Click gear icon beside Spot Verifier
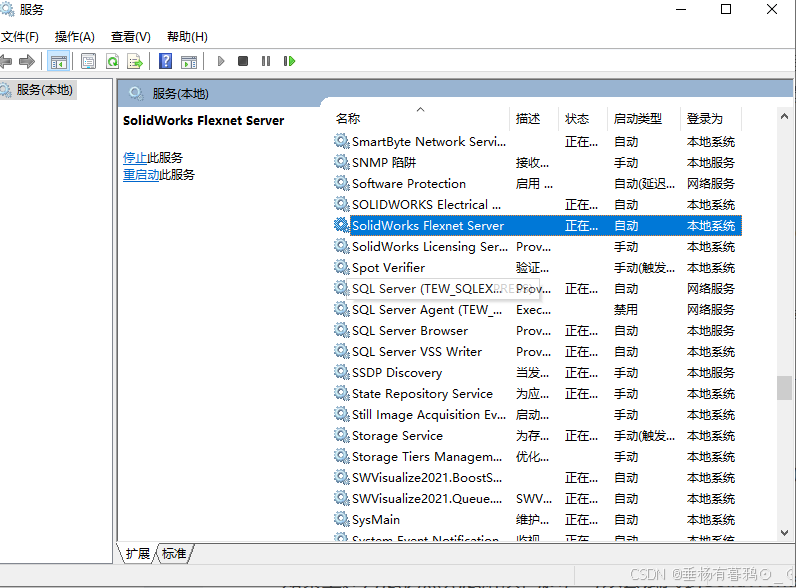796x588 pixels. tap(341, 267)
